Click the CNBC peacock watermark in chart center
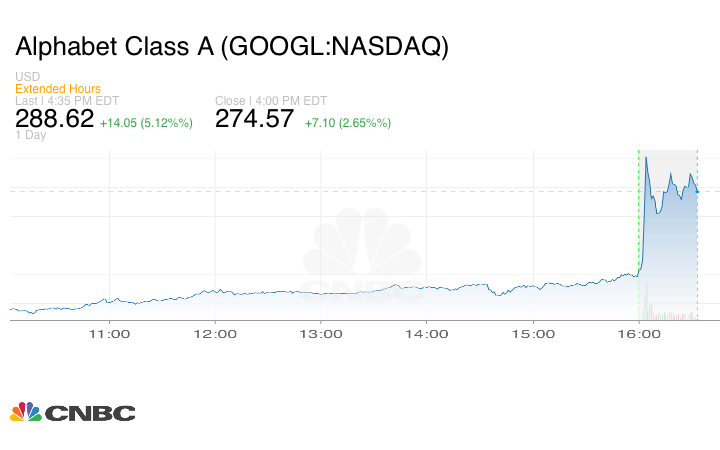 pyautogui.click(x=362, y=257)
